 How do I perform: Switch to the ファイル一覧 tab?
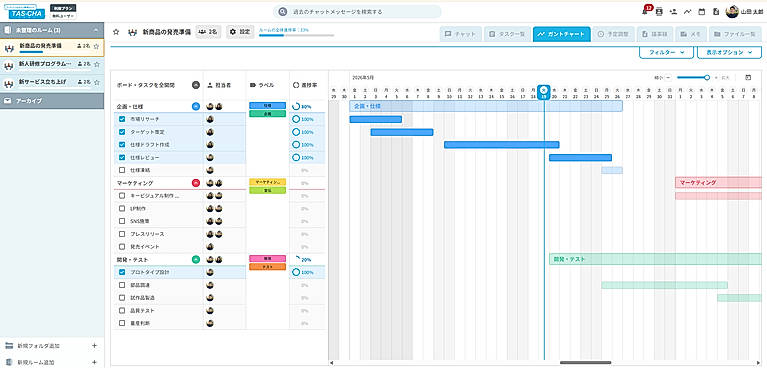pos(735,34)
